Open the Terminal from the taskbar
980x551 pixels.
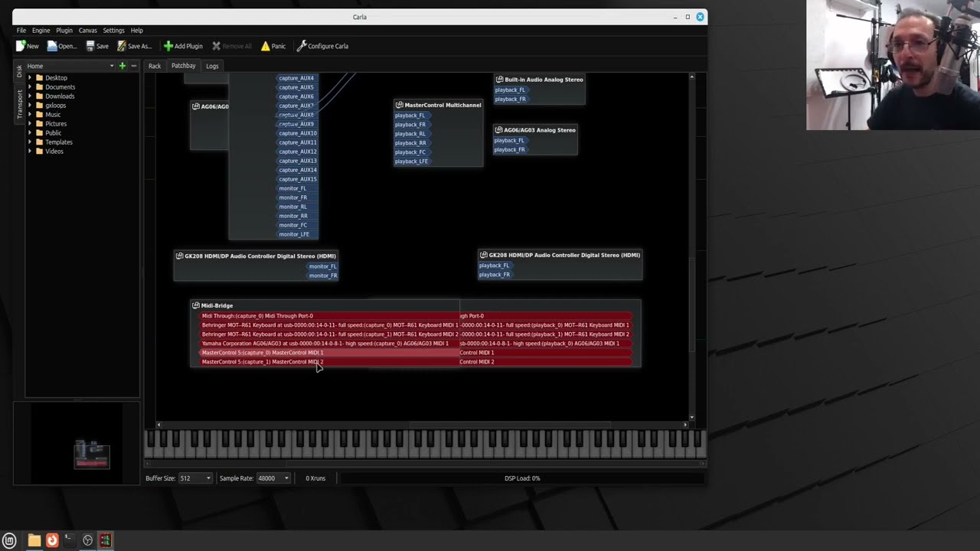70,540
